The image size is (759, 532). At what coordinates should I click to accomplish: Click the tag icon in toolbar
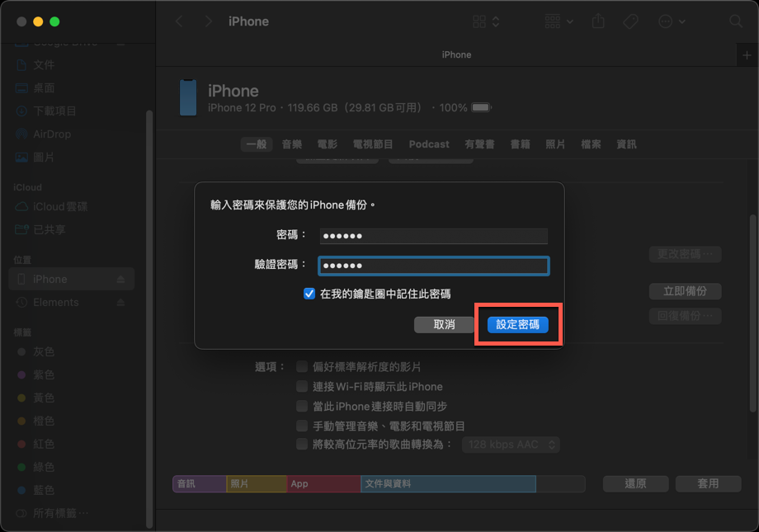(x=630, y=21)
